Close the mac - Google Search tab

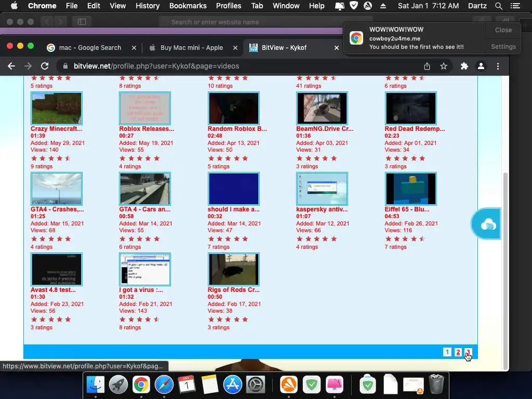click(x=134, y=48)
